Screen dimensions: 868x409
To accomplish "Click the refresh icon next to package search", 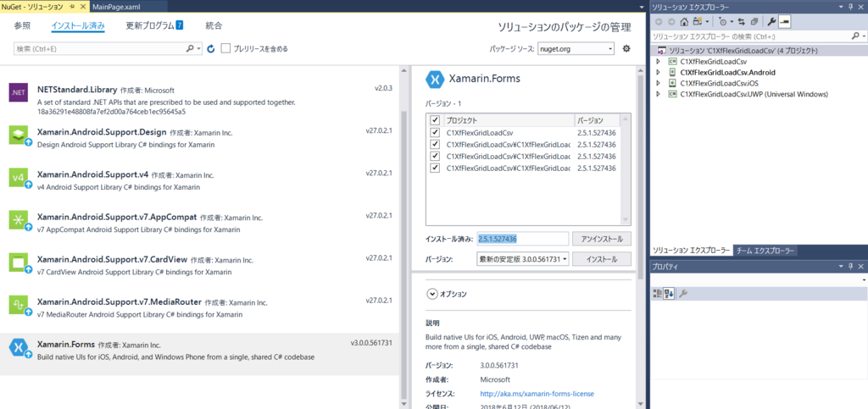I will click(210, 49).
